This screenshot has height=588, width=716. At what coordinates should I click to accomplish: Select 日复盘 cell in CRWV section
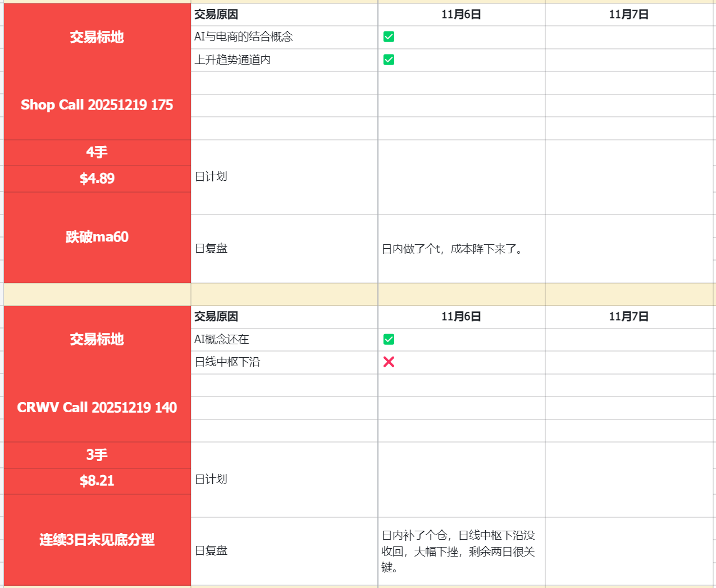[284, 551]
